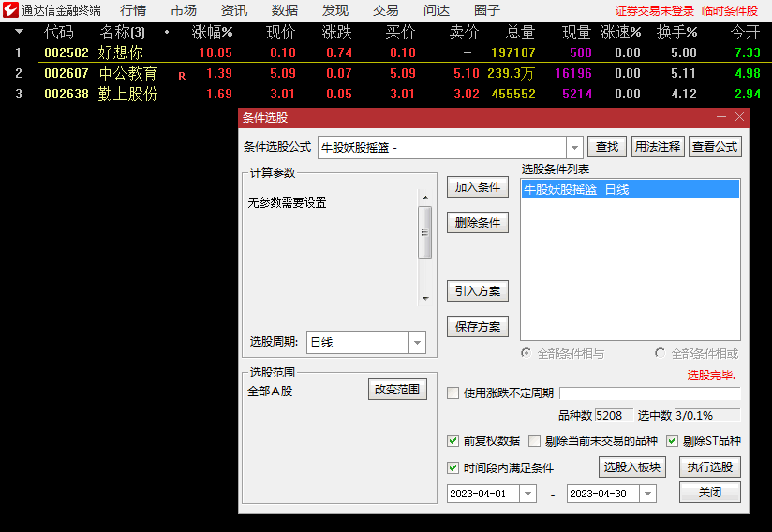
Task: Select stock name 中公教育
Action: click(x=128, y=73)
